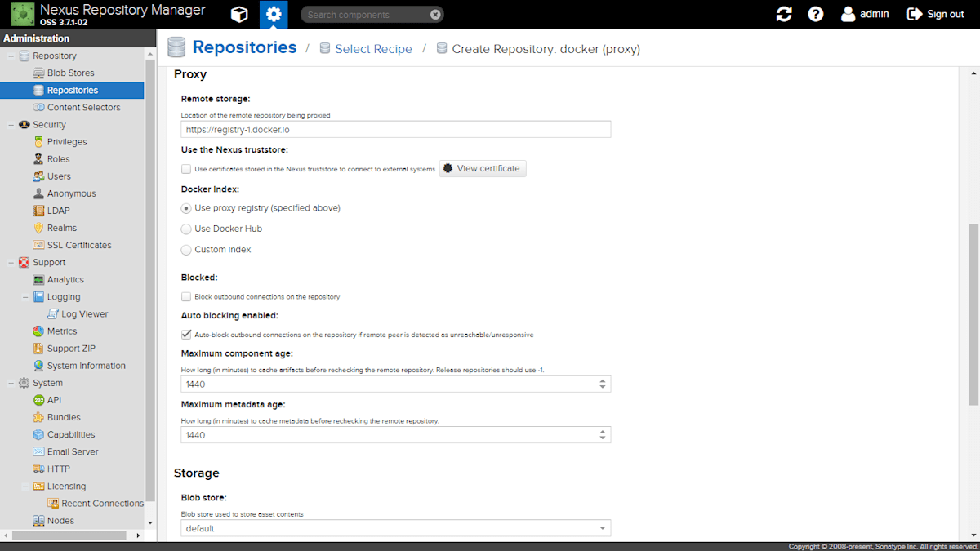Select Custom index radio button
The image size is (980, 551).
(x=186, y=250)
